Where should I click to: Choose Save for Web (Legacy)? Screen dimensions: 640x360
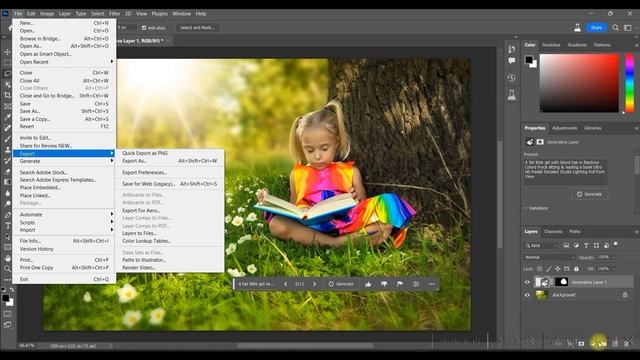170,184
